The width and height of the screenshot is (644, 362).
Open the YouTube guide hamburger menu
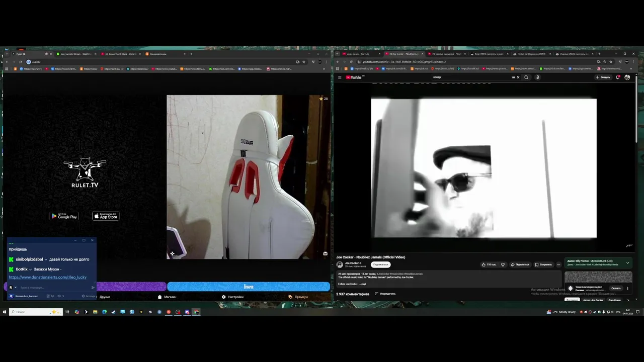(340, 77)
